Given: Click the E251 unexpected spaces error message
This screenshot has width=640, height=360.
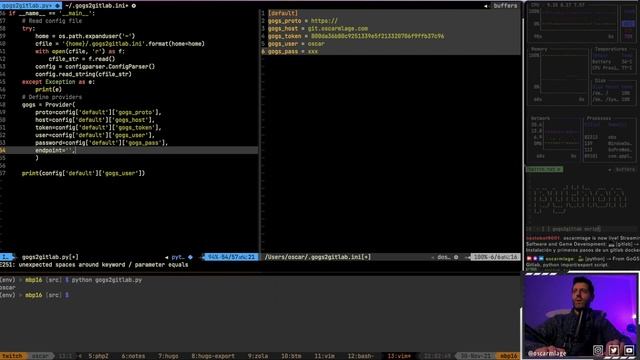Looking at the screenshot, I should [x=94, y=265].
